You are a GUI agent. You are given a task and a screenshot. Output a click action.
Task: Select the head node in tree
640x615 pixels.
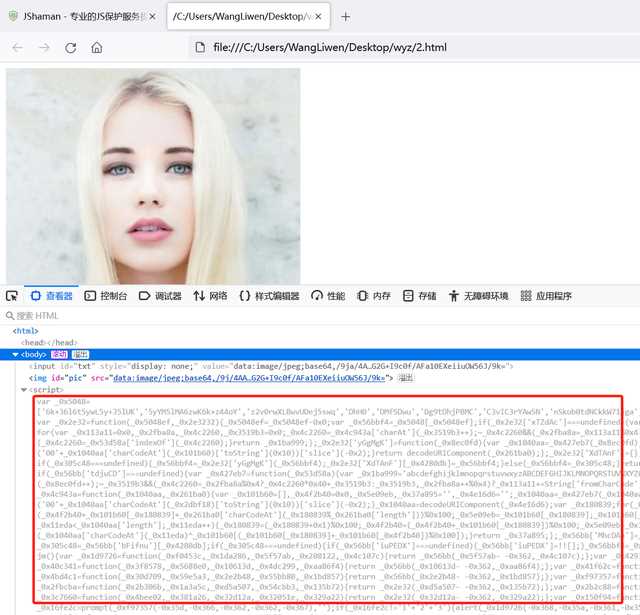pos(49,342)
